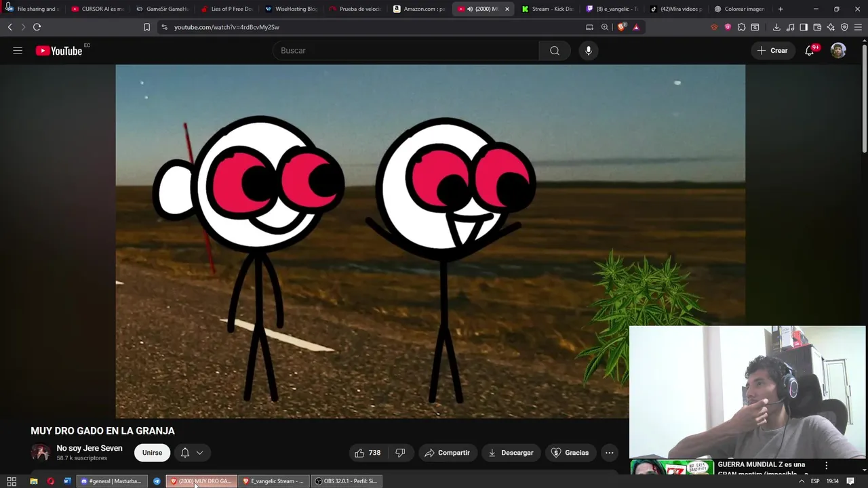868x488 pixels.
Task: Click Compartir to share the video
Action: [x=447, y=453]
